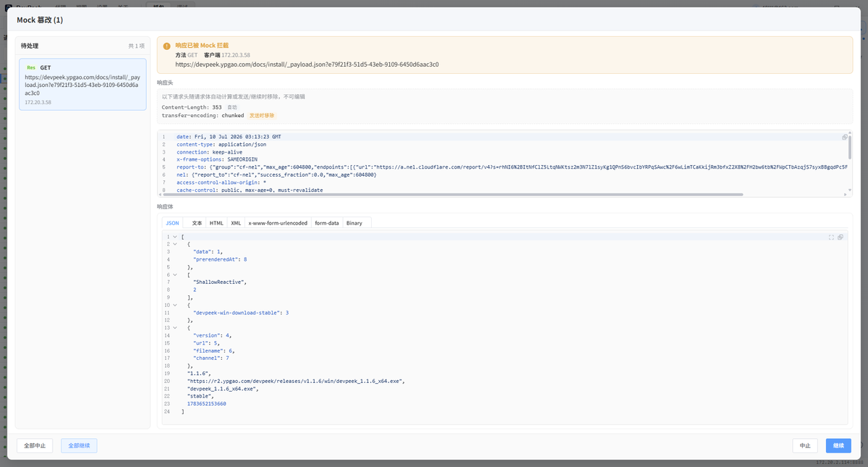The image size is (868, 467).
Task: Switch to the HTML body tab
Action: (216, 223)
